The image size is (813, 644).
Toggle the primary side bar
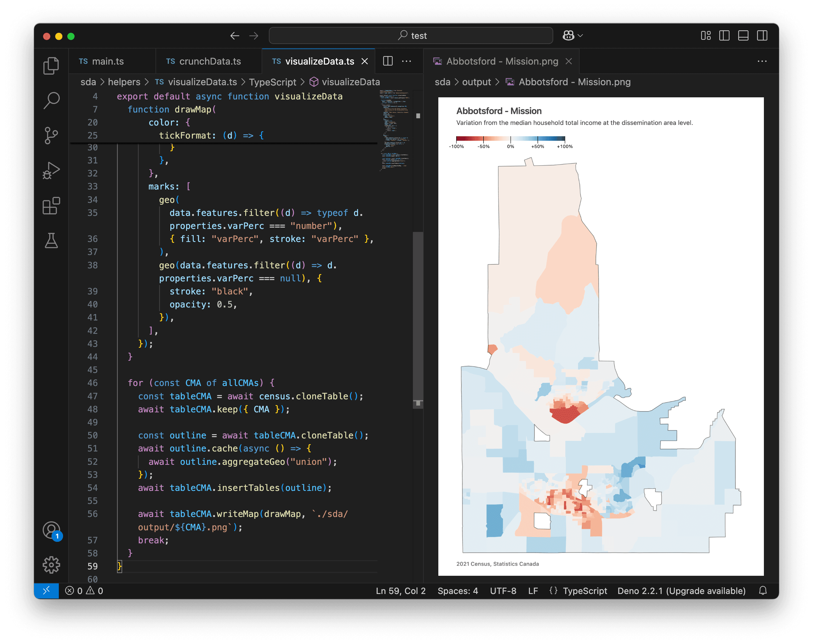(x=724, y=35)
